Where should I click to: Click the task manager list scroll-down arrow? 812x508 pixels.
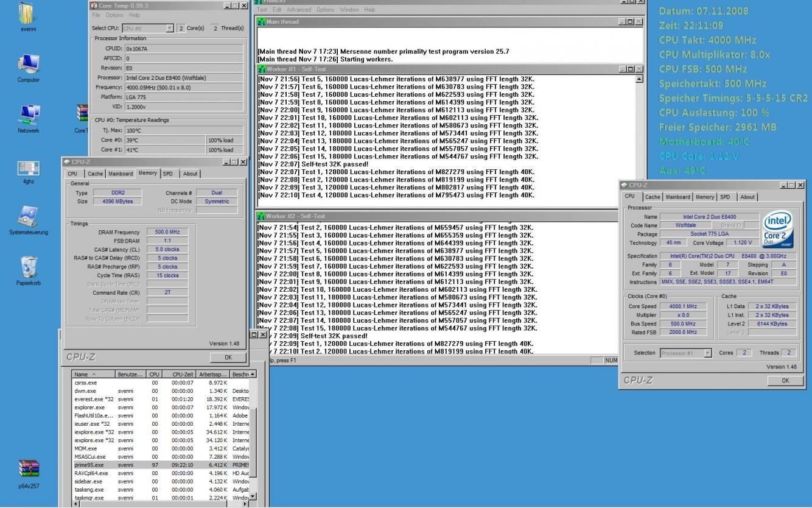[x=253, y=496]
